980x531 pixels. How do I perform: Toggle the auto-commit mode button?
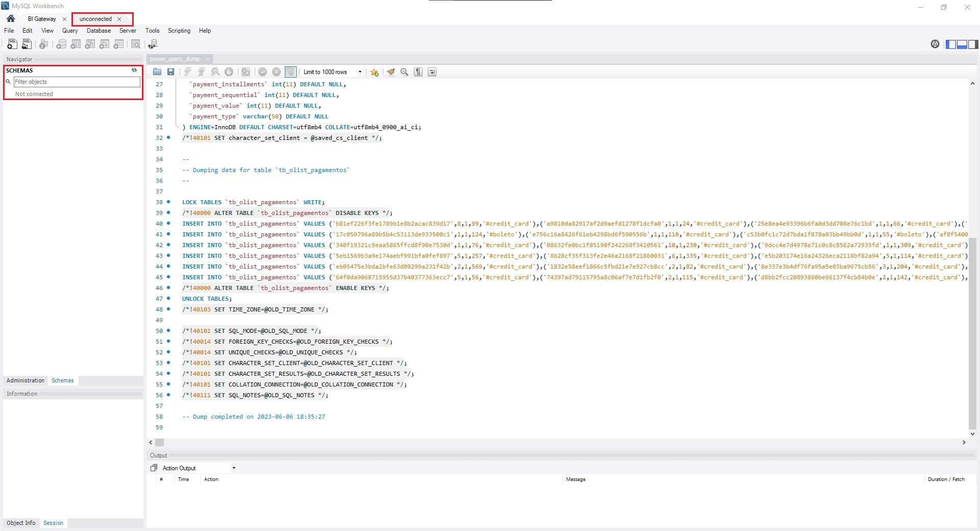290,72
